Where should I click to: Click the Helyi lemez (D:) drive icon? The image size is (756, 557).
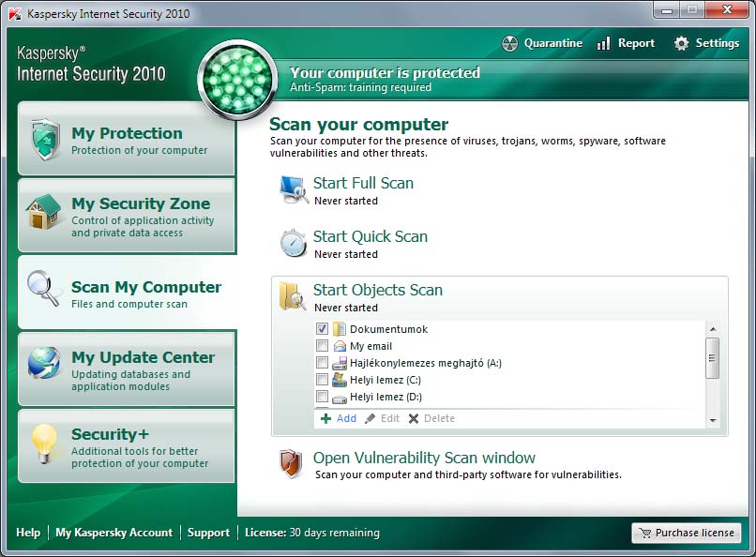[340, 398]
